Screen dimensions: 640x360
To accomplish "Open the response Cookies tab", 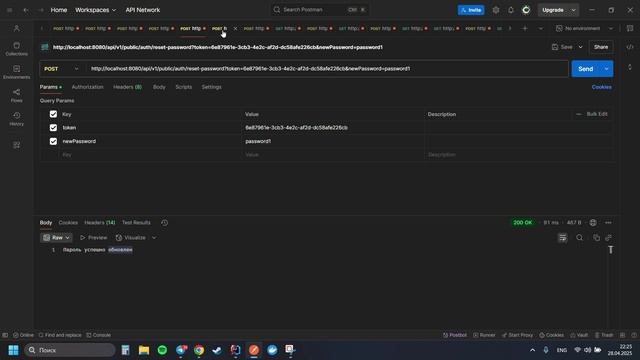I will 68,222.
